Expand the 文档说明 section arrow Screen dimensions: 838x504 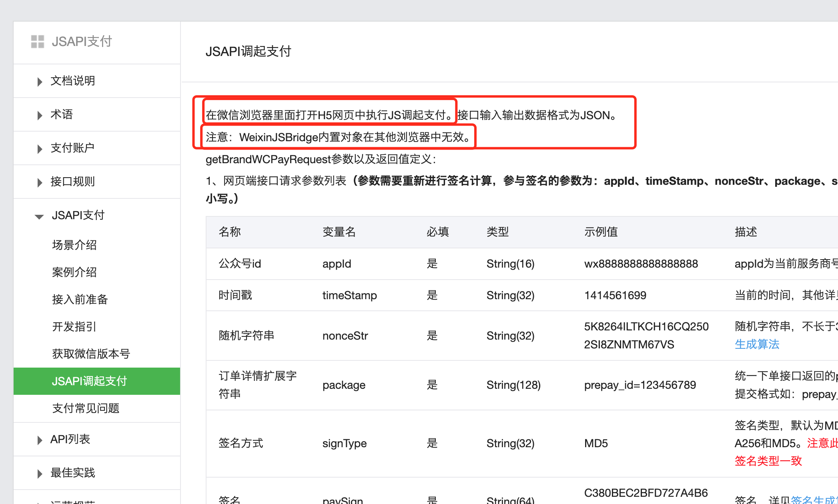(40, 82)
